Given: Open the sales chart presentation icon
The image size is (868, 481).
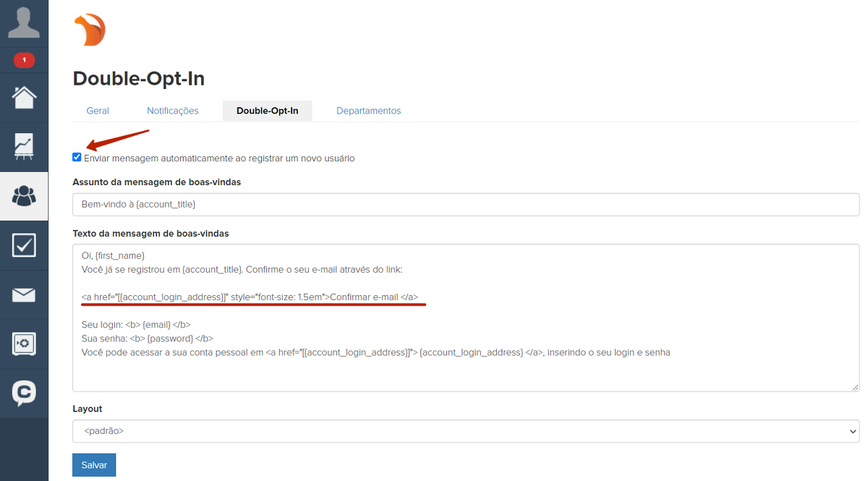Looking at the screenshot, I should [x=24, y=147].
